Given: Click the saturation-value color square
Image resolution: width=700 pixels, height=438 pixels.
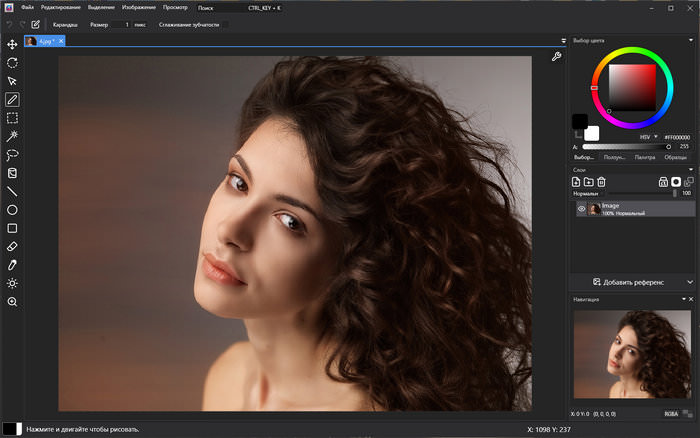Looking at the screenshot, I should 633,88.
